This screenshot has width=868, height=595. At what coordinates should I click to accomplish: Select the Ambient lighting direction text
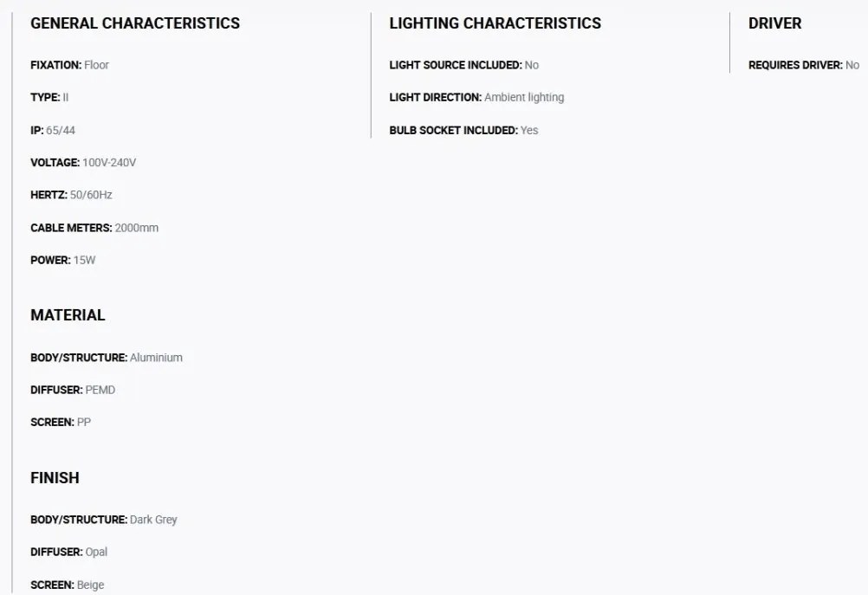(524, 97)
